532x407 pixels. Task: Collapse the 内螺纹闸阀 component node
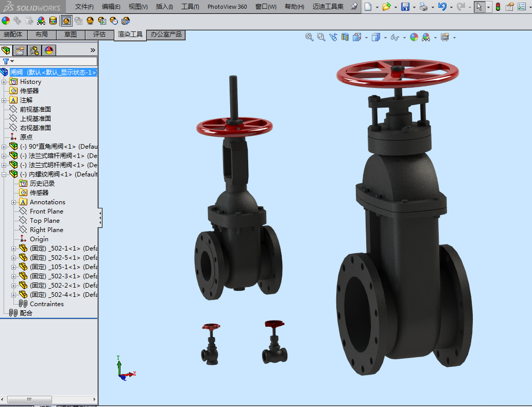pyautogui.click(x=4, y=174)
